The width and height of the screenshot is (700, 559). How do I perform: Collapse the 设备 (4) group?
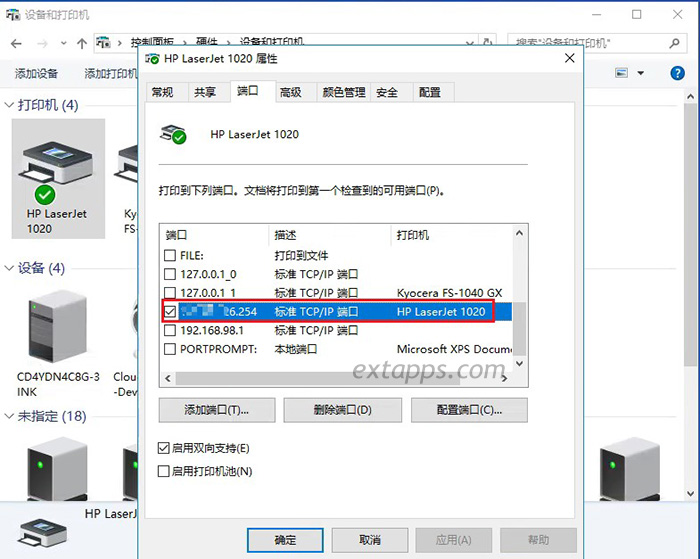coord(9,268)
